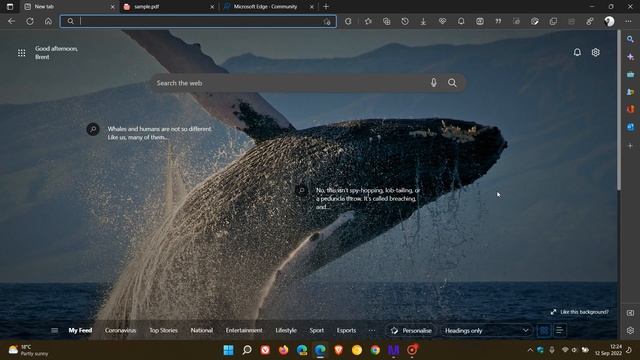Open the app launcher grid icon
The image size is (640, 360).
point(22,53)
